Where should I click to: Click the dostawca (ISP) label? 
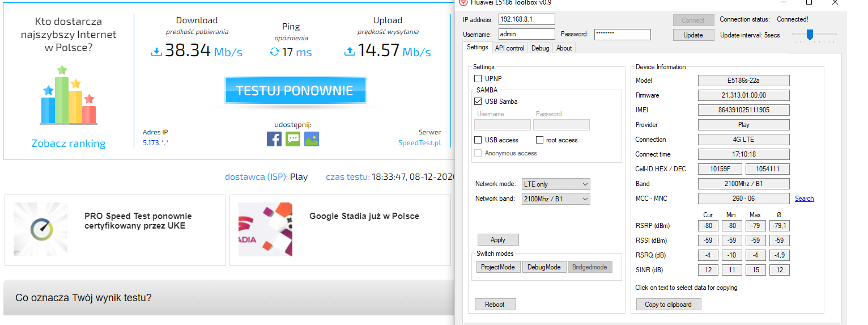tap(256, 177)
